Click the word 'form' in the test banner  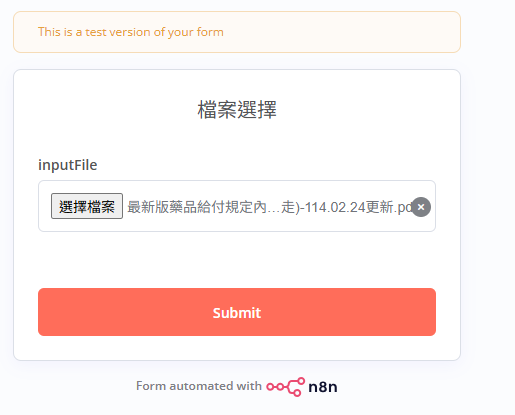(x=210, y=32)
